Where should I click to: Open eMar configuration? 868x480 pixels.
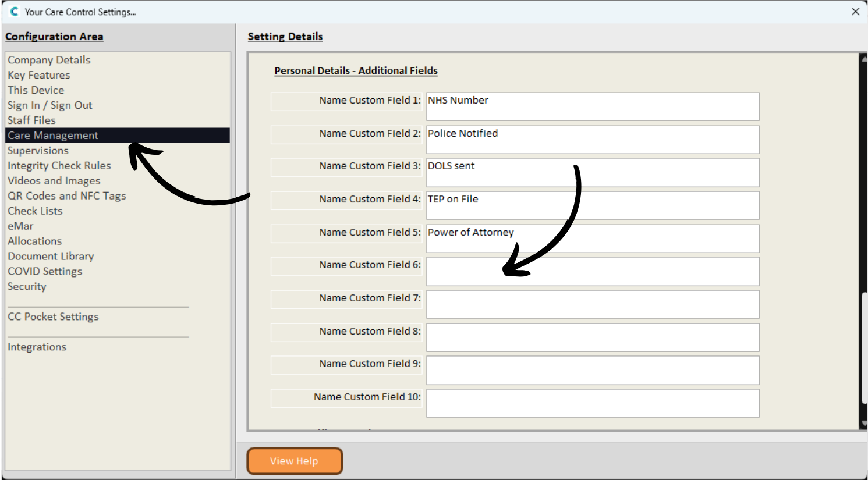(20, 226)
